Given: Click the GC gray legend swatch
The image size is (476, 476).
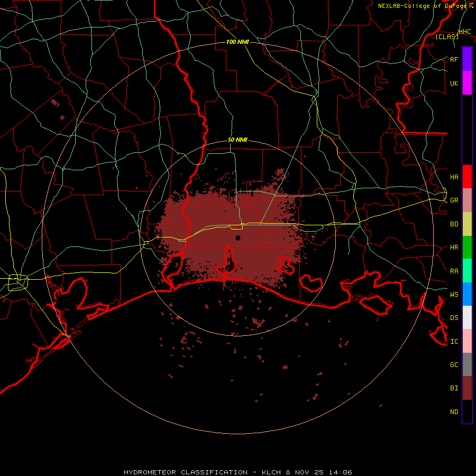Looking at the screenshot, I should [467, 364].
